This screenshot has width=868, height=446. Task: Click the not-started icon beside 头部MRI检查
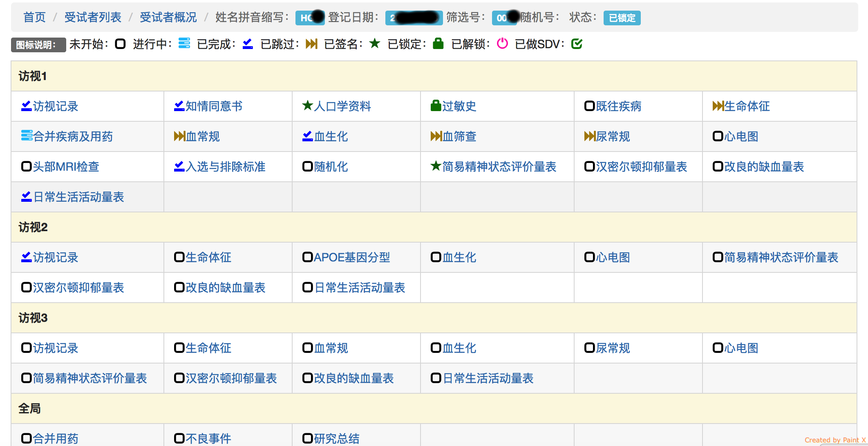27,166
